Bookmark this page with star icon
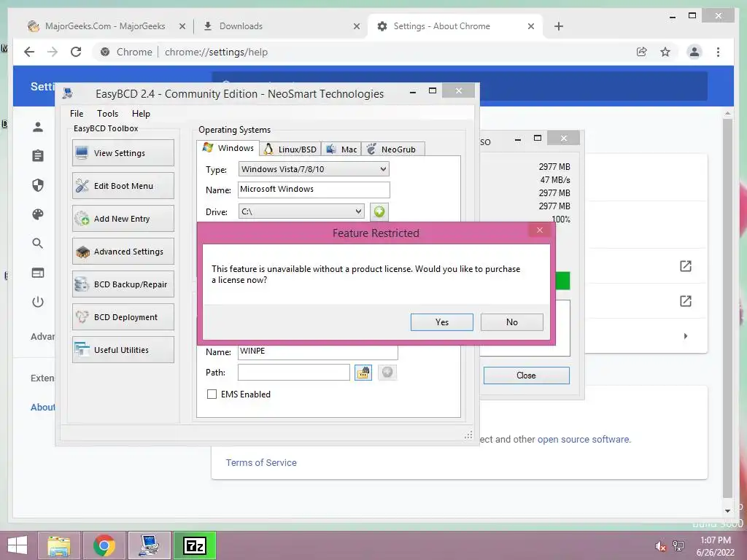The width and height of the screenshot is (747, 560). point(665,52)
